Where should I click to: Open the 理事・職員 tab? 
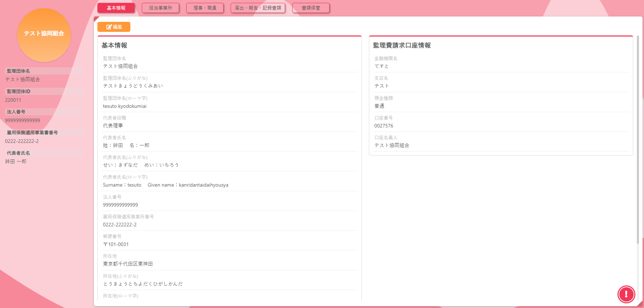(x=205, y=8)
